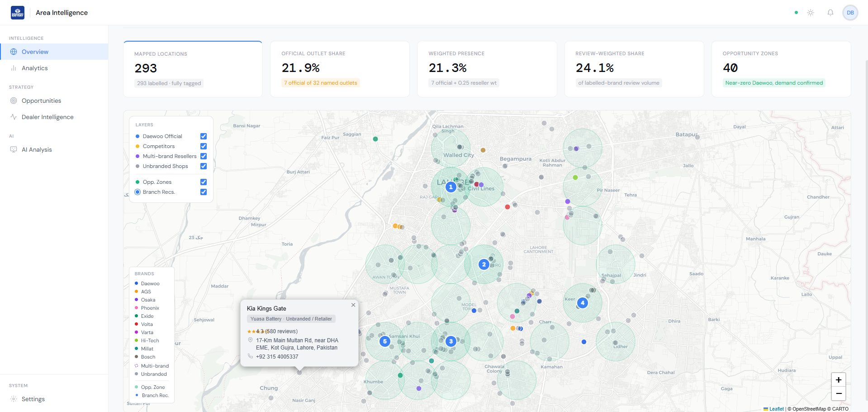Zoom in on the map
Viewport: 868px width, 412px height.
coord(839,380)
